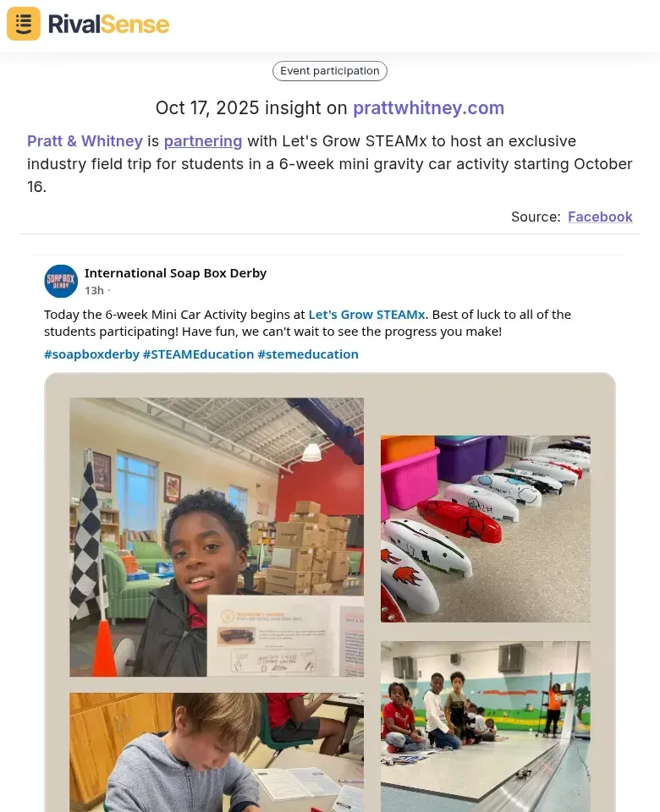This screenshot has width=660, height=812.
Task: Click the #stemeducation hashtag
Action: pyautogui.click(x=308, y=354)
